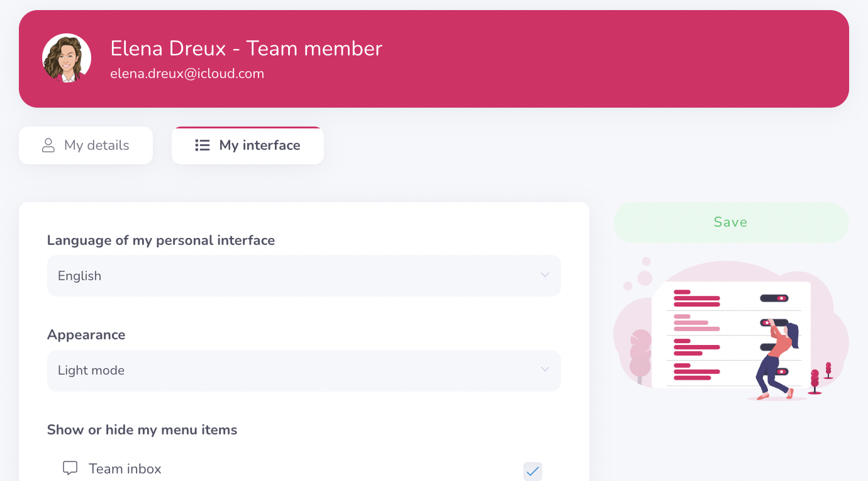
Task: Click the Elena Dreux - Team member heading
Action: tap(246, 48)
